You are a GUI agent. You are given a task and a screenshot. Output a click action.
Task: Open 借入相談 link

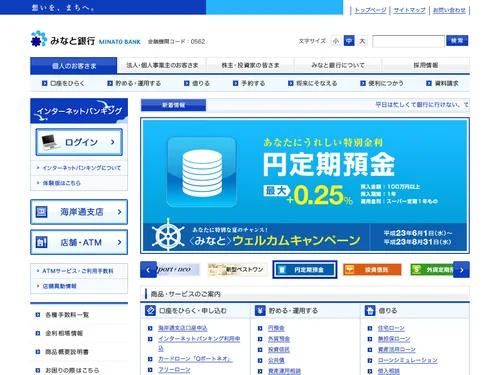tap(389, 371)
